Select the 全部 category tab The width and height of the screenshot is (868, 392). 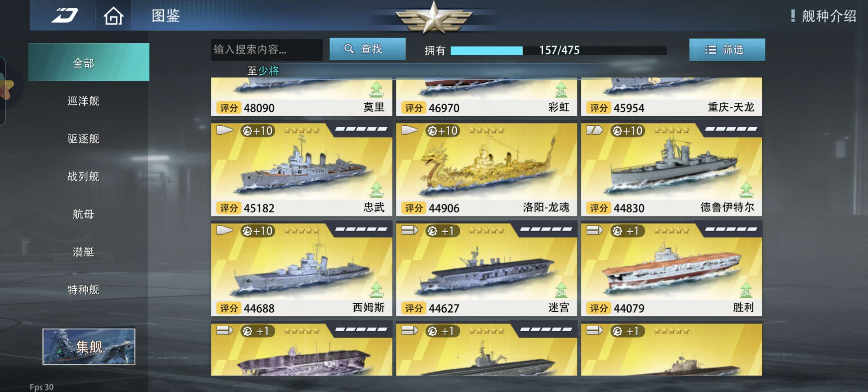click(x=89, y=62)
